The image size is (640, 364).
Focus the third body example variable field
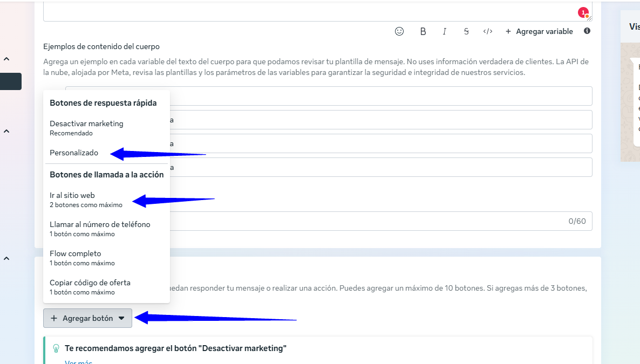click(x=329, y=143)
